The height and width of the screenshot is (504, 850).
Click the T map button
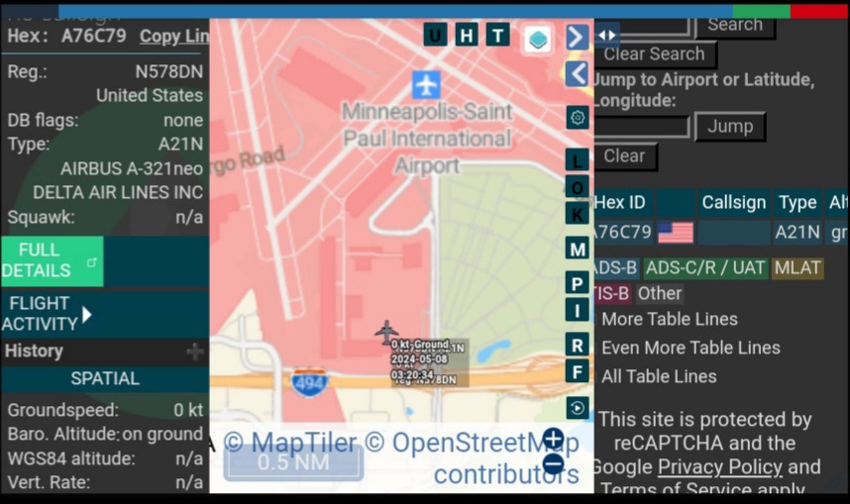[497, 36]
